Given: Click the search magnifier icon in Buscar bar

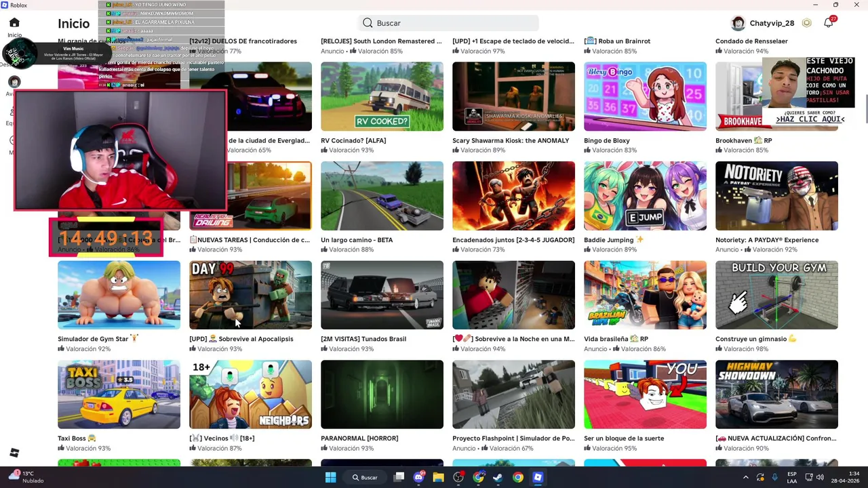Looking at the screenshot, I should click(368, 23).
